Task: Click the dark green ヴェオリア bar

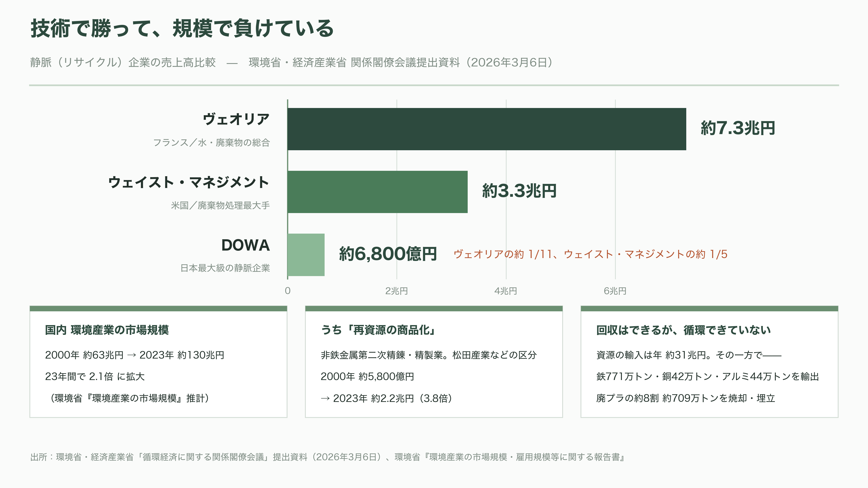Action: [x=487, y=129]
